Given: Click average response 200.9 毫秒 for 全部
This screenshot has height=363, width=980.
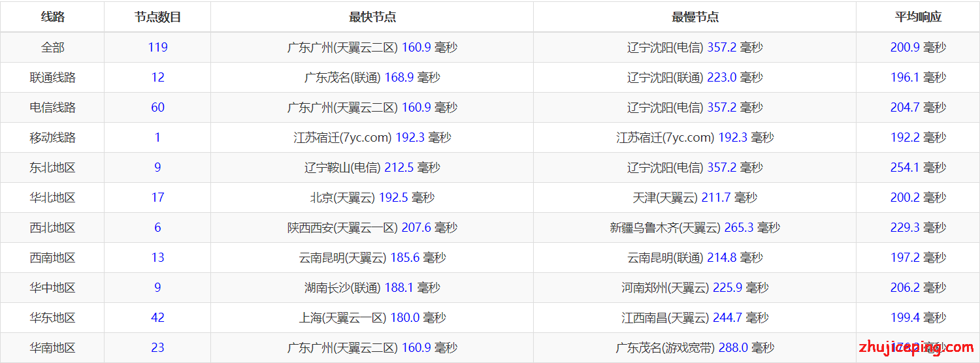Looking at the screenshot, I should pyautogui.click(x=918, y=47).
